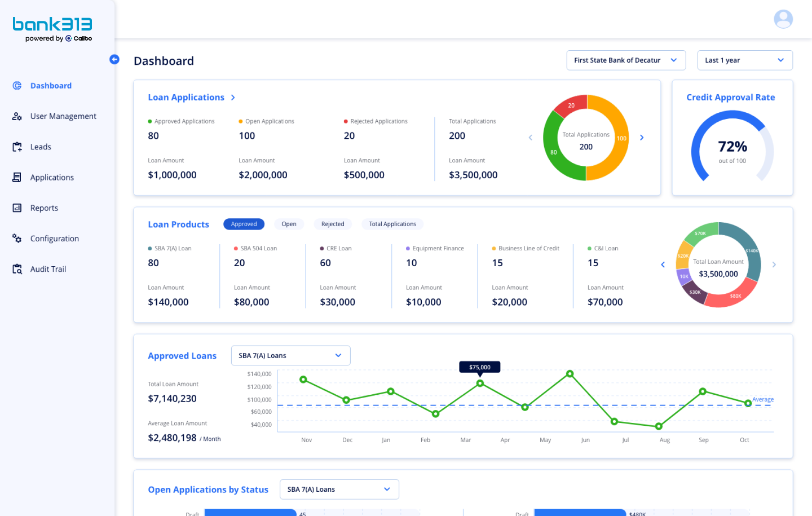This screenshot has width=812, height=516.
Task: Open Approved Loans SBA 7(A) Loans dropdown
Action: (x=290, y=356)
